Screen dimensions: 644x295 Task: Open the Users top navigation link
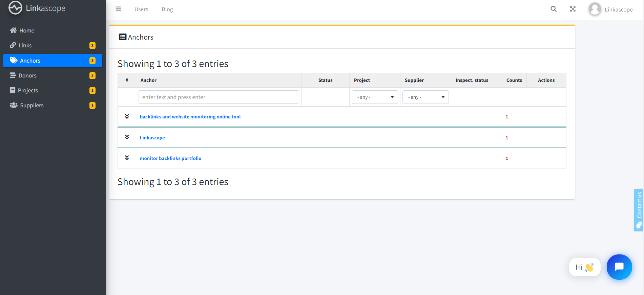pyautogui.click(x=141, y=9)
